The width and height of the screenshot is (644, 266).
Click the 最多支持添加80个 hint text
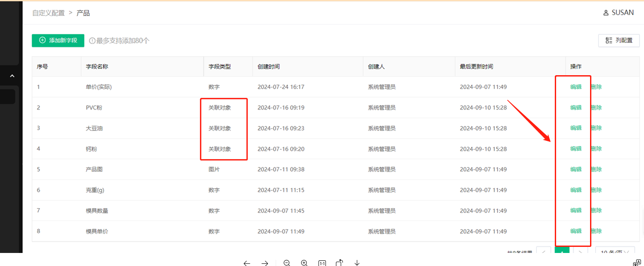(x=123, y=40)
